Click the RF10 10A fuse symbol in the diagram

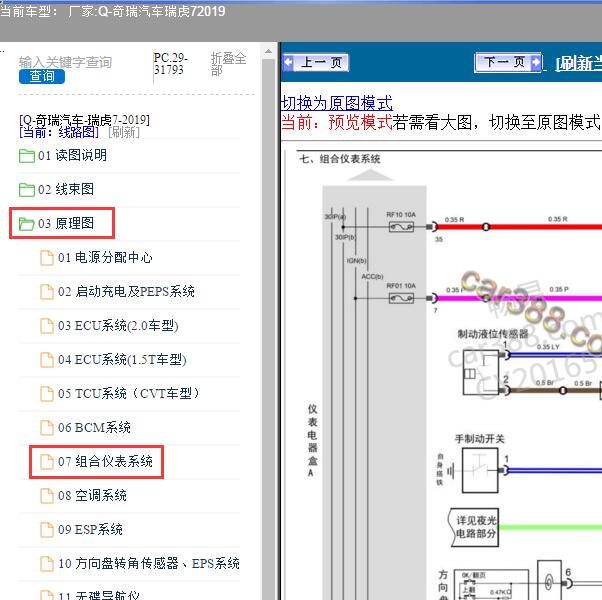[x=401, y=227]
